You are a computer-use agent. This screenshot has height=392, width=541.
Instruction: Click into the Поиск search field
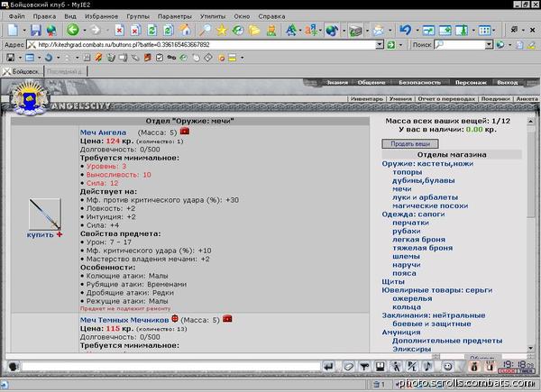click(x=460, y=45)
